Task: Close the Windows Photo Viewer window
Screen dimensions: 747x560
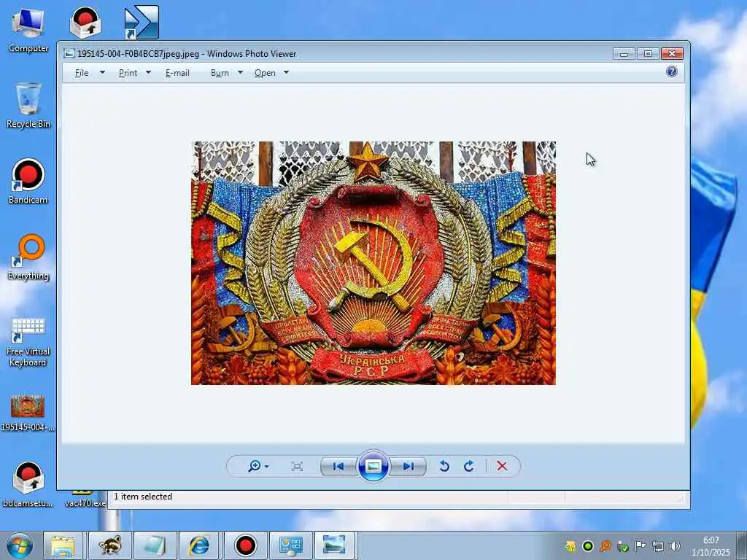Action: (672, 54)
